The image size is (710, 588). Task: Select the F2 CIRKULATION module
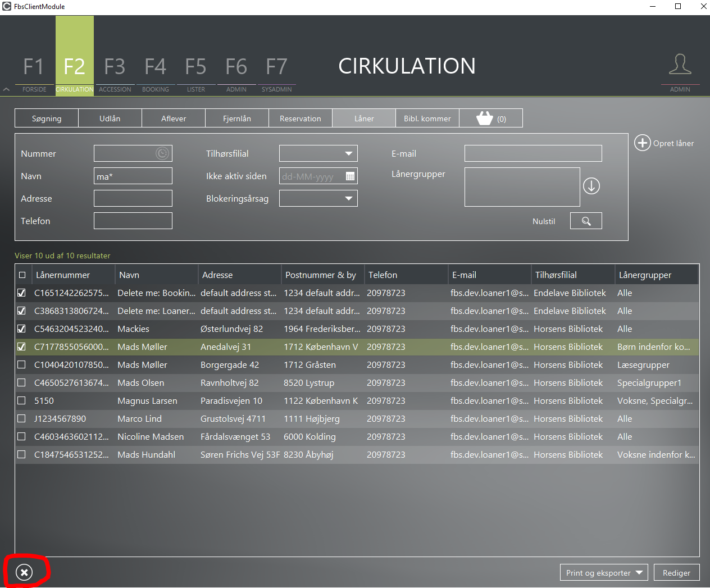75,56
